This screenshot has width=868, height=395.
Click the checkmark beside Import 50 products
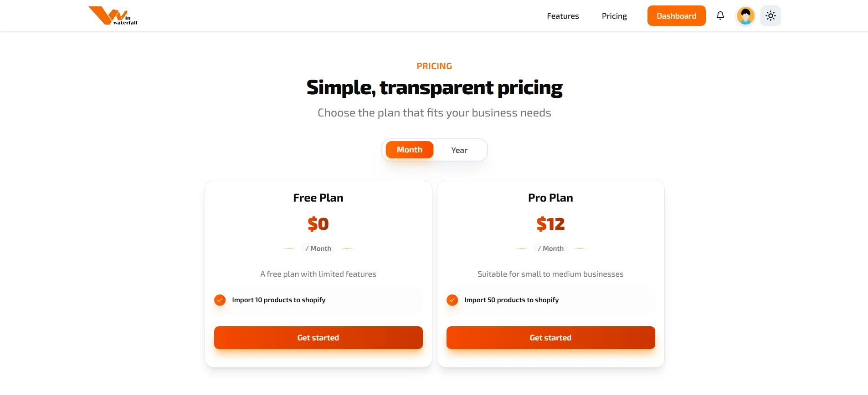(x=452, y=300)
